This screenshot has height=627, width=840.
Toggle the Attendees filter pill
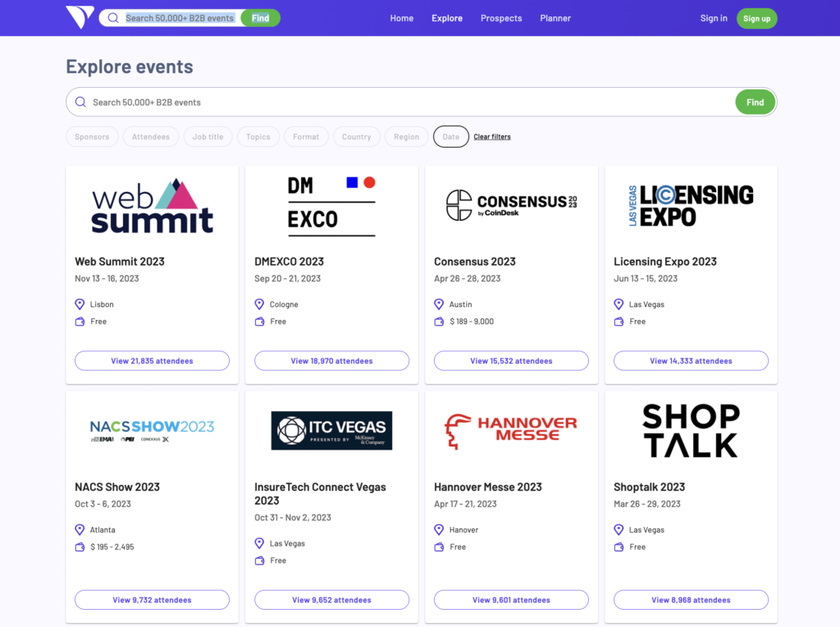click(150, 136)
